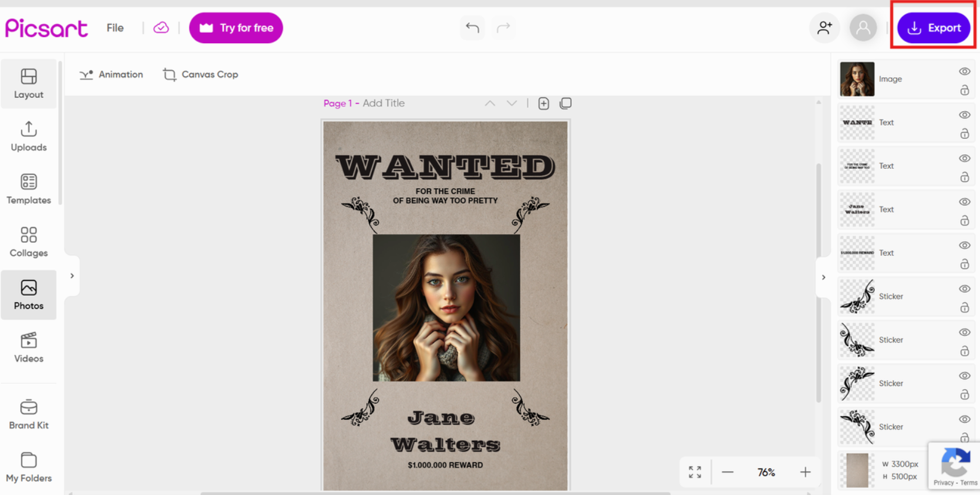Expand the left side panel

coord(72,276)
